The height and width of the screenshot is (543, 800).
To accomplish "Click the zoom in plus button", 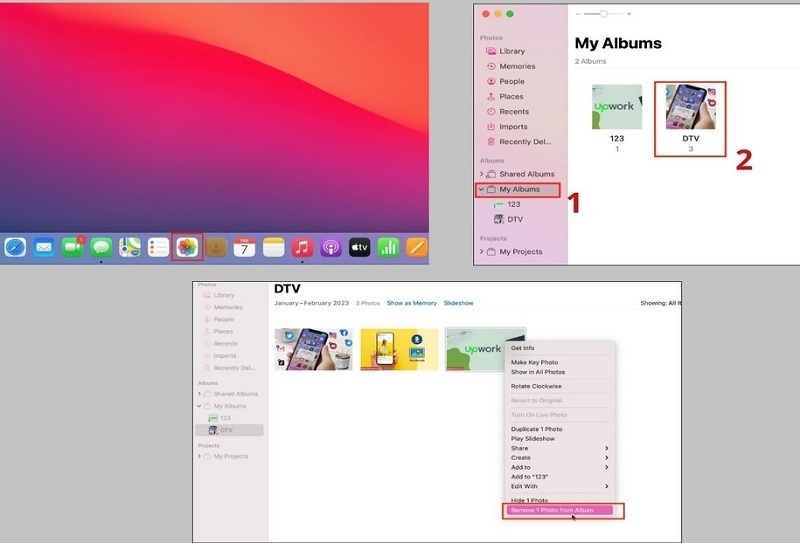I will point(629,14).
